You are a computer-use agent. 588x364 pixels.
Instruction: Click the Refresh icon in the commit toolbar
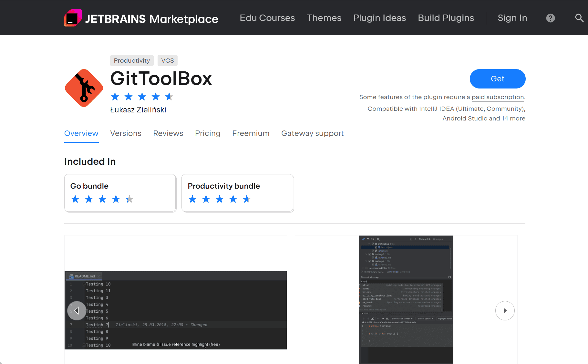373,239
